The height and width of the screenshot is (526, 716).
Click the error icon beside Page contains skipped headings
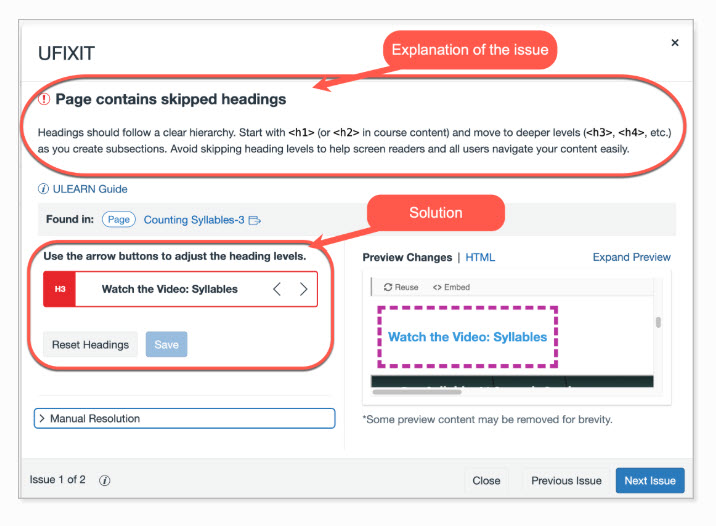pyautogui.click(x=44, y=99)
